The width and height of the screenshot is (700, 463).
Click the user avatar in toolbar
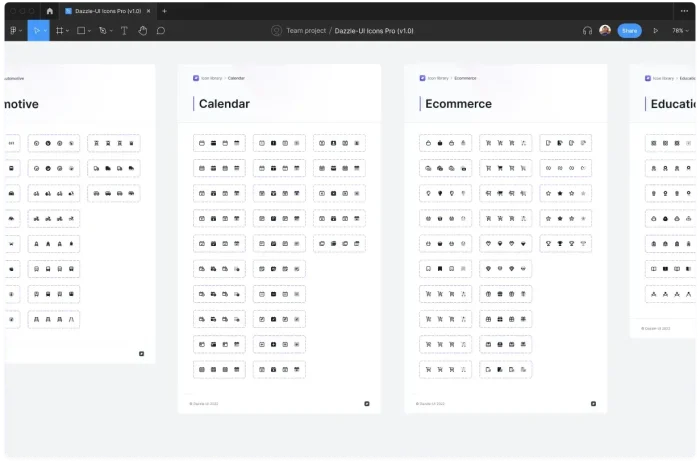tap(605, 30)
